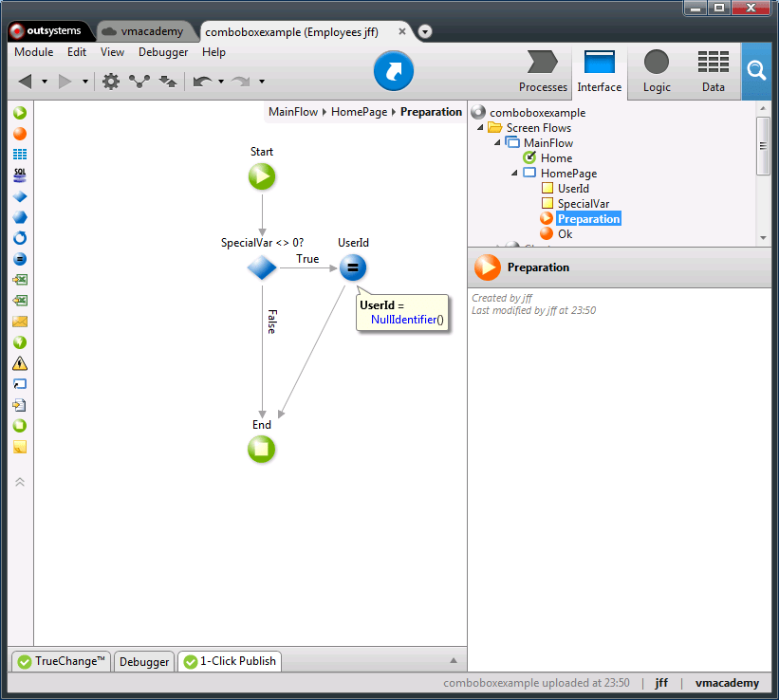Image resolution: width=779 pixels, height=700 pixels.
Task: Click the blue 1-Click Publish round button
Action: [394, 71]
